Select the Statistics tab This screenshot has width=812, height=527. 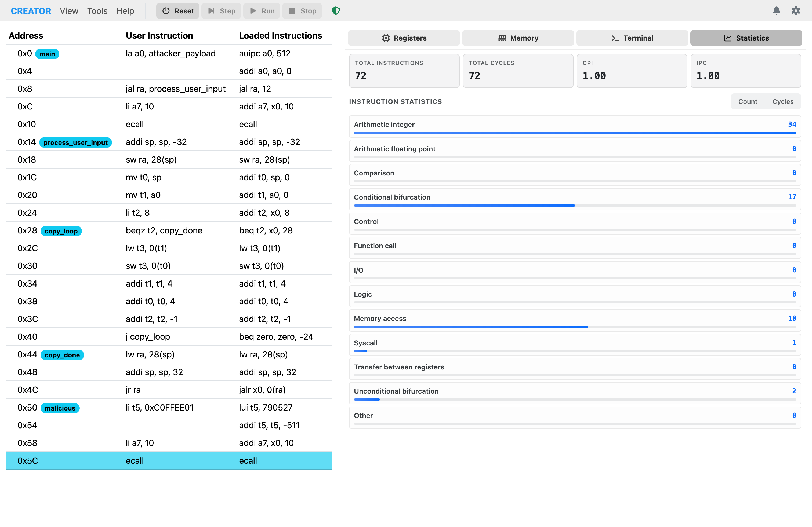click(x=746, y=38)
